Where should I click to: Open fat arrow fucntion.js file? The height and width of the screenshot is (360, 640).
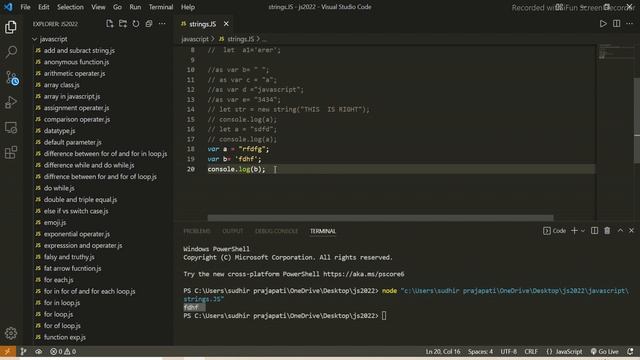[x=72, y=268]
